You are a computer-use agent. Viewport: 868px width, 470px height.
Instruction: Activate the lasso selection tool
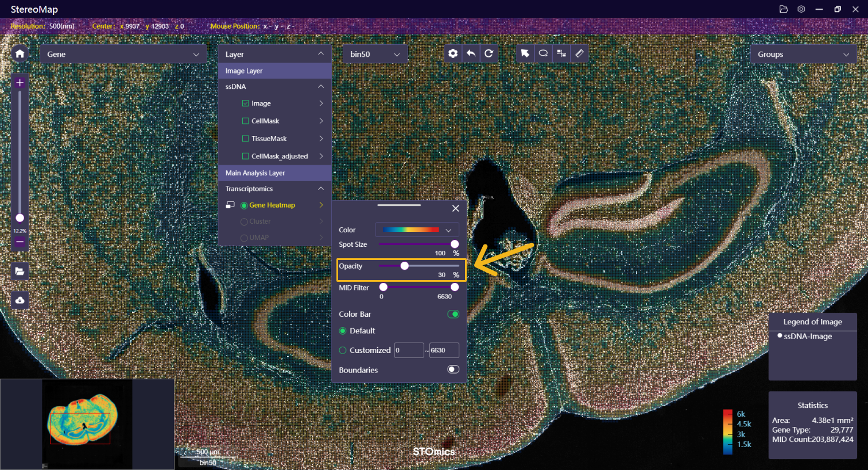pyautogui.click(x=543, y=53)
